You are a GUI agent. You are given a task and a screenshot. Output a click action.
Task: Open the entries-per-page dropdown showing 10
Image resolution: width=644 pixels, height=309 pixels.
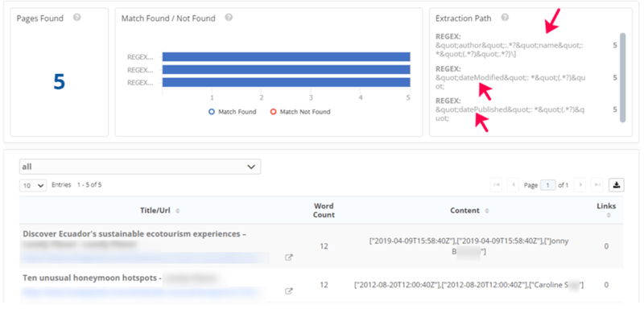coord(33,186)
